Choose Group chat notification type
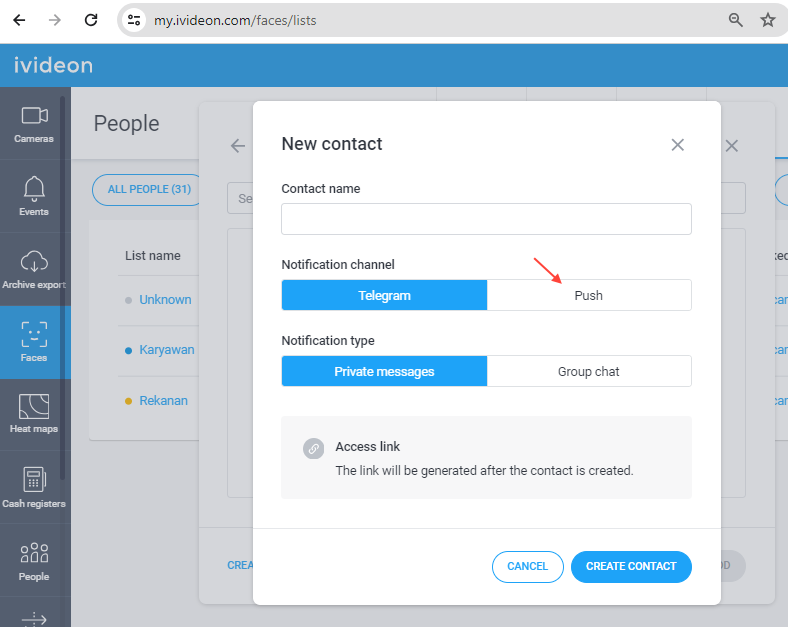The image size is (788, 627). (x=589, y=372)
